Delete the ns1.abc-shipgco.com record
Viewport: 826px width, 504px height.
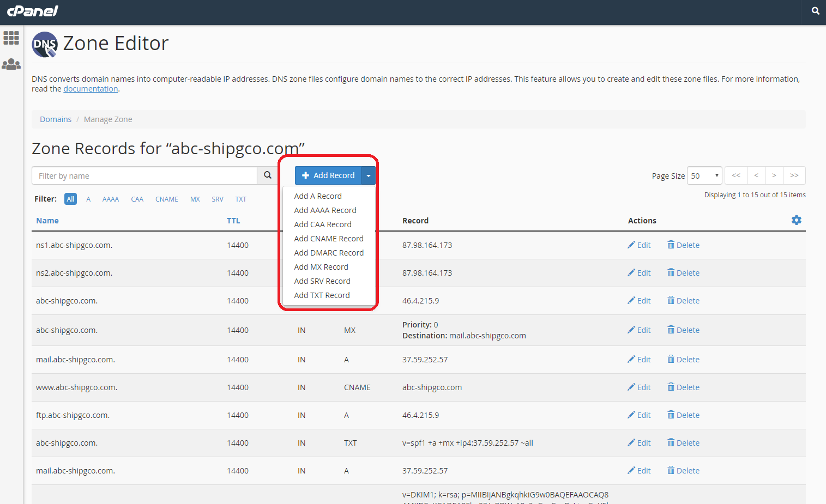[x=683, y=245]
